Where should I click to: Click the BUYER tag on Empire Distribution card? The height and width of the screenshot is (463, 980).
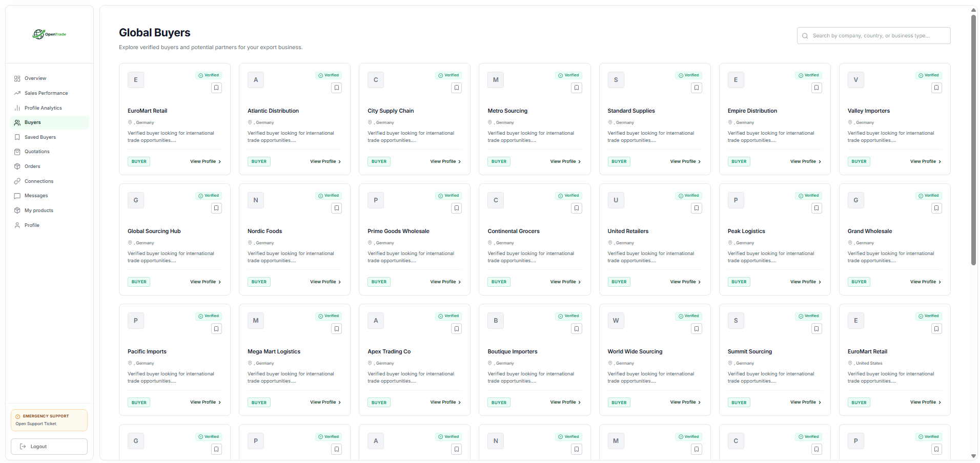coord(739,161)
